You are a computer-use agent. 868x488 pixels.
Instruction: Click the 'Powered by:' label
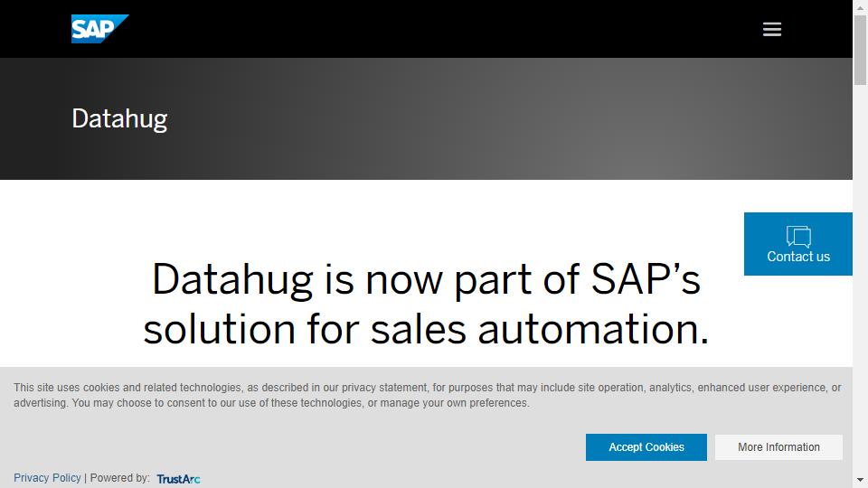coord(119,477)
